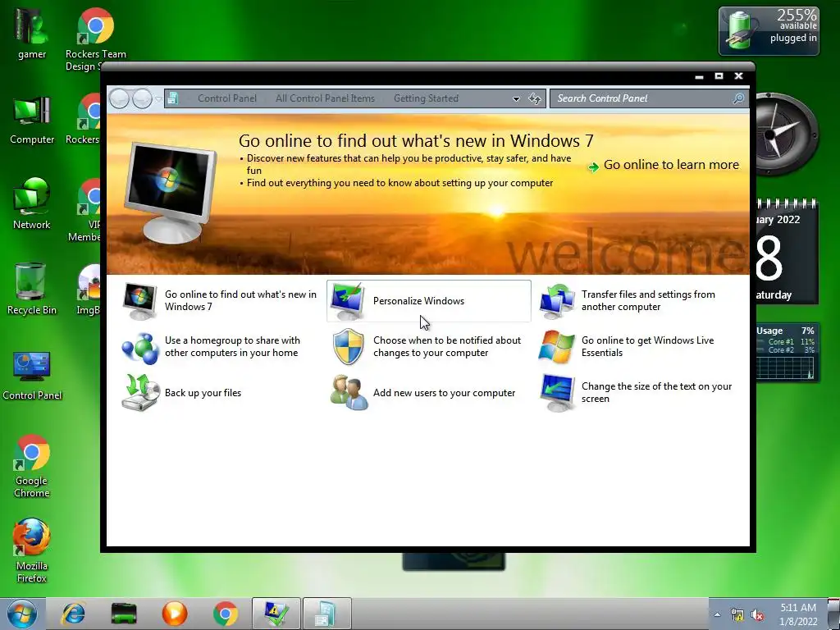Open the Windows Start button

click(22, 614)
